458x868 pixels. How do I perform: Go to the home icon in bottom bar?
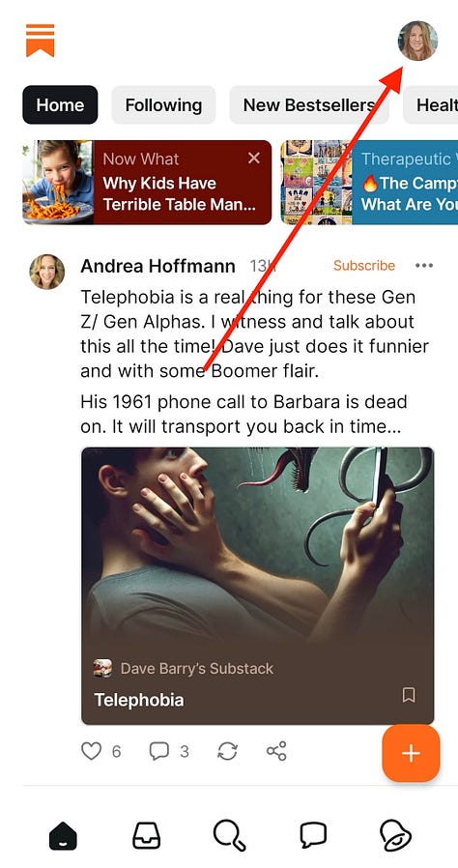pyautogui.click(x=63, y=835)
